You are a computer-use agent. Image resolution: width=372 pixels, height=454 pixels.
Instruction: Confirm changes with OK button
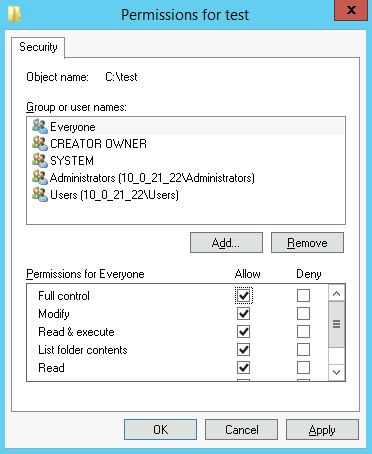pyautogui.click(x=160, y=430)
